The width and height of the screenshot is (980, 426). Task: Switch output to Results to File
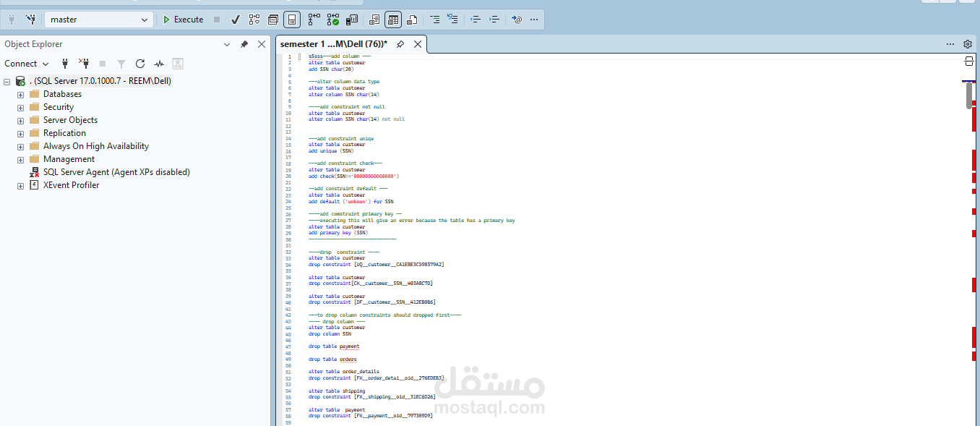[412, 20]
